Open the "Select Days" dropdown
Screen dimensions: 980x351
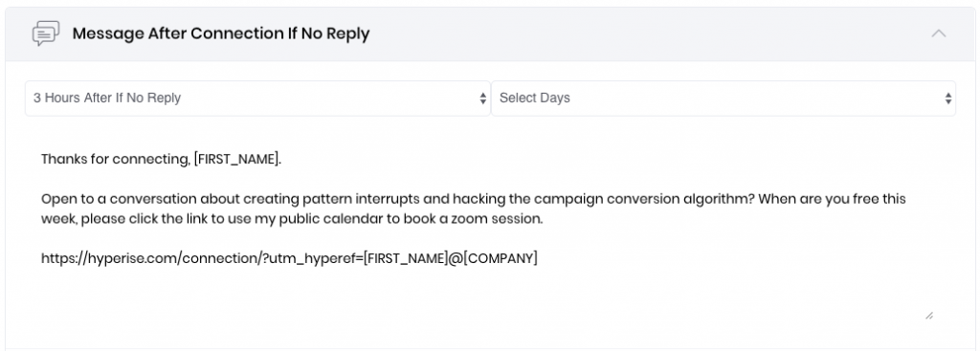724,99
